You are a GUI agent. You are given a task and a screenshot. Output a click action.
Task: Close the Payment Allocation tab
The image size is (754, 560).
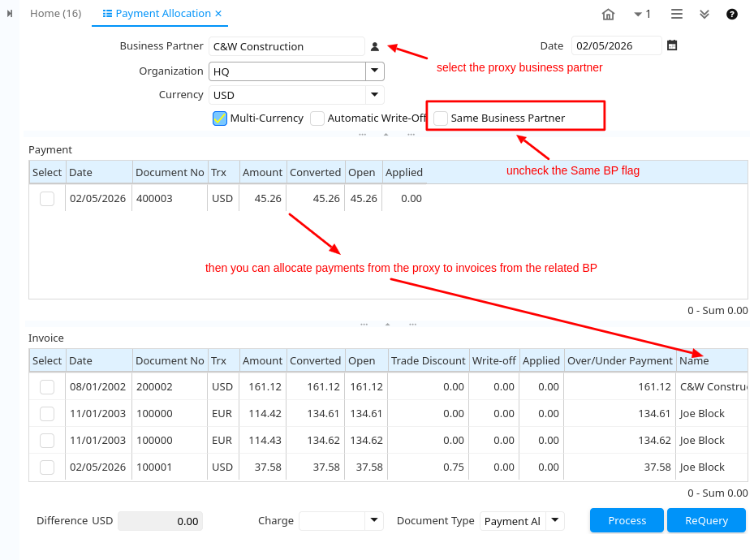[218, 14]
